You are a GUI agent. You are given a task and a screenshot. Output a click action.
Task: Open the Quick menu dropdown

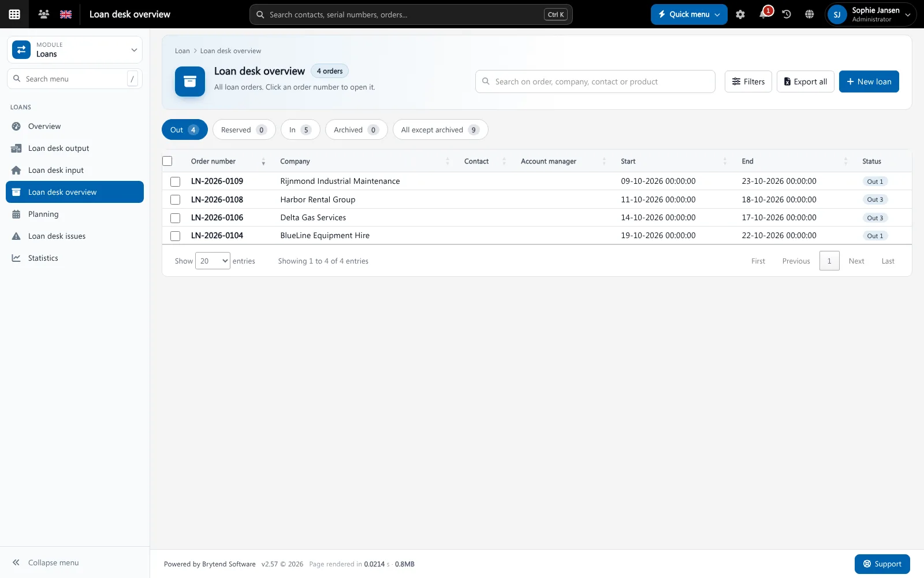pyautogui.click(x=689, y=14)
